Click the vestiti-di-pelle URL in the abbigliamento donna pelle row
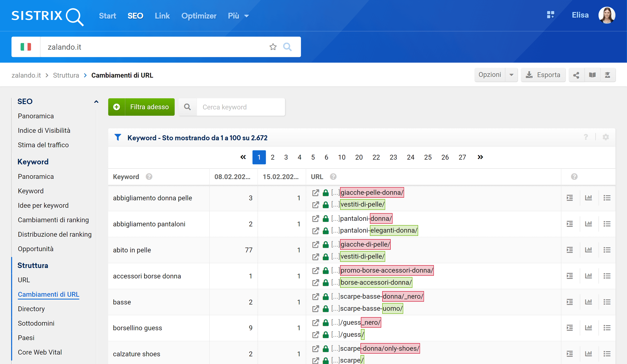 click(362, 204)
